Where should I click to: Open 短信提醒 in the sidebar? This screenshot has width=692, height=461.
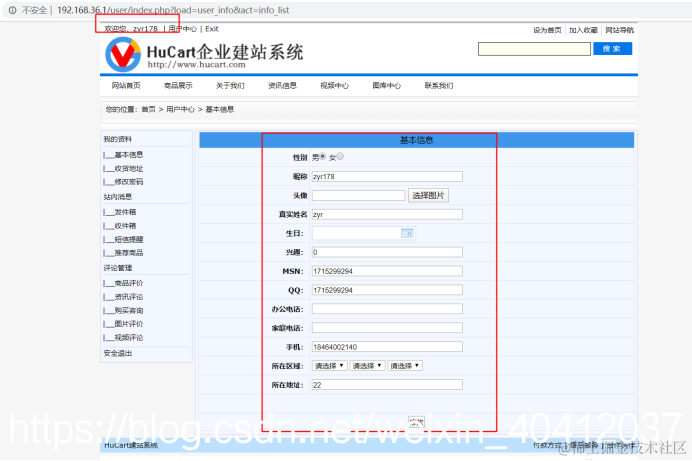[129, 240]
